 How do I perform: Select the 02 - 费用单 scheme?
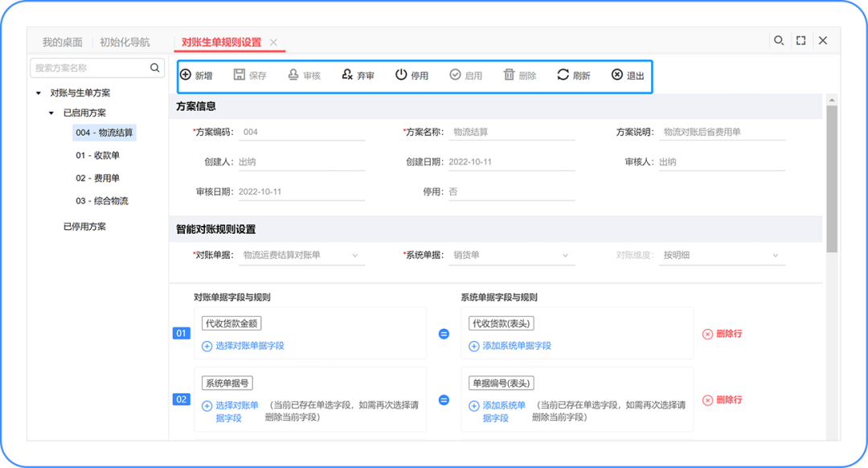tap(97, 178)
